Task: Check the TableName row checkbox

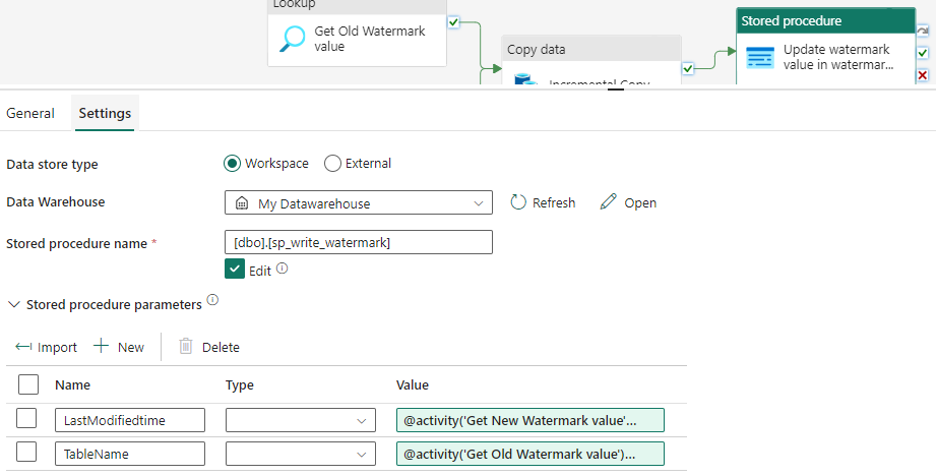Action: pos(26,452)
